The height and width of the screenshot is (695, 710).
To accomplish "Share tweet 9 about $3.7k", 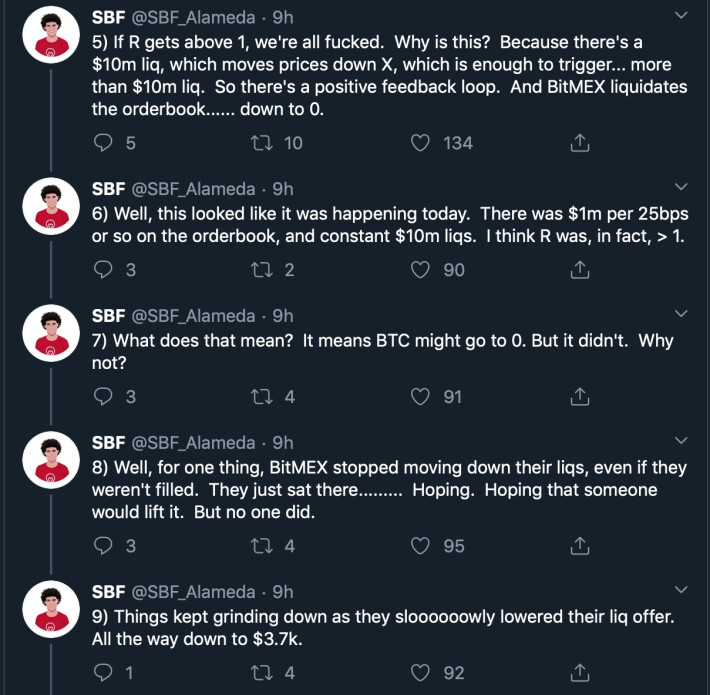I will coord(579,672).
